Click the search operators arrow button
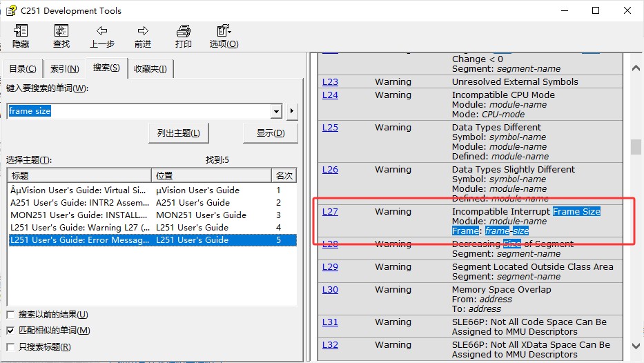Screen dimensions: 644x363 (x=292, y=111)
